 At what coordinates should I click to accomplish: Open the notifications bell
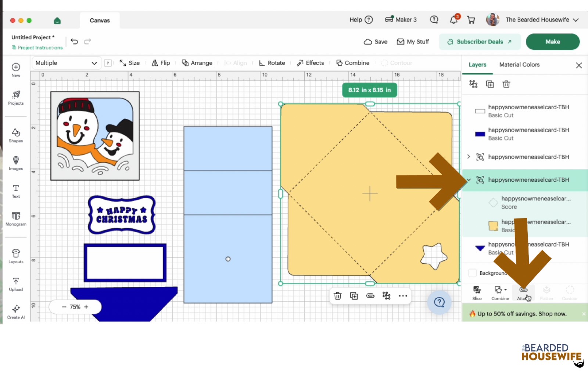click(454, 20)
